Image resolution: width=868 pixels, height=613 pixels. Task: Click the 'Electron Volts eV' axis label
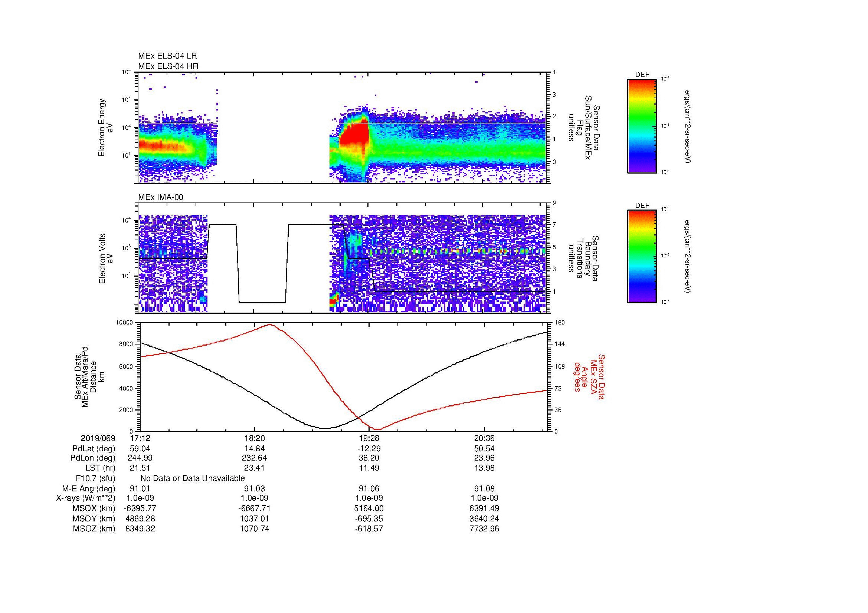[106, 259]
